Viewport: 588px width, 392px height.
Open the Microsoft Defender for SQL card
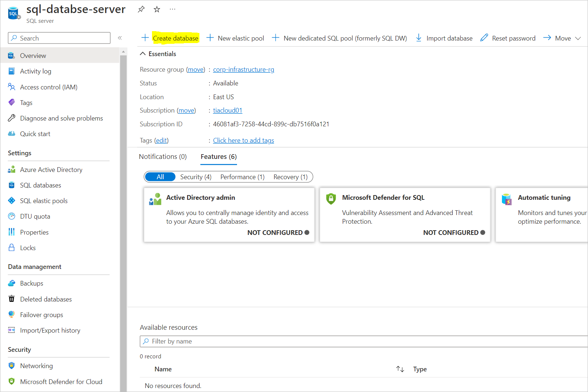point(405,215)
